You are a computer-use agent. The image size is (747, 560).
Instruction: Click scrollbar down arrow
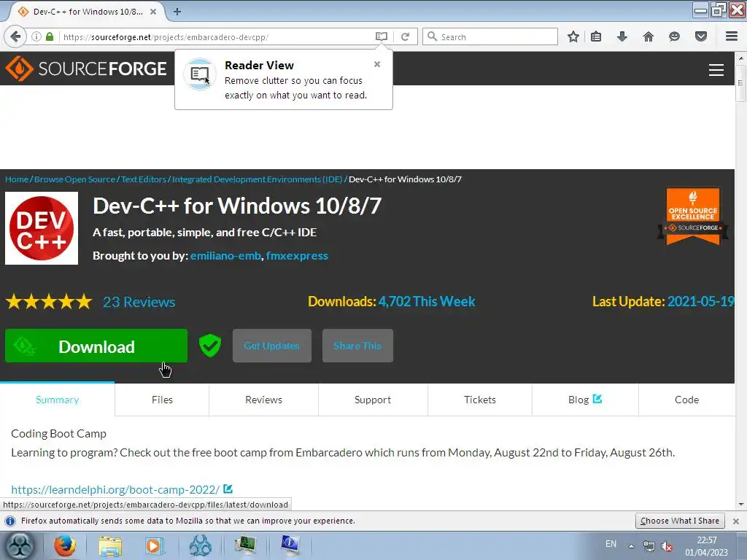(x=740, y=505)
